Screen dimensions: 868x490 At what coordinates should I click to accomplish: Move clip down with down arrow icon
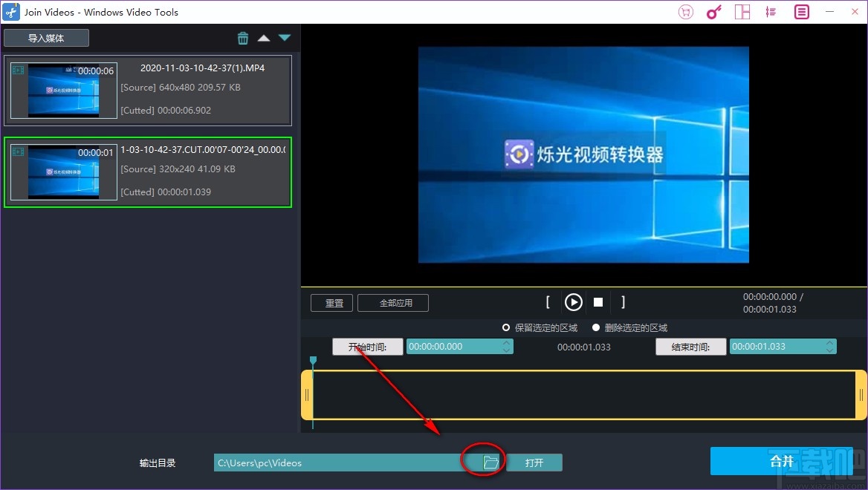285,37
